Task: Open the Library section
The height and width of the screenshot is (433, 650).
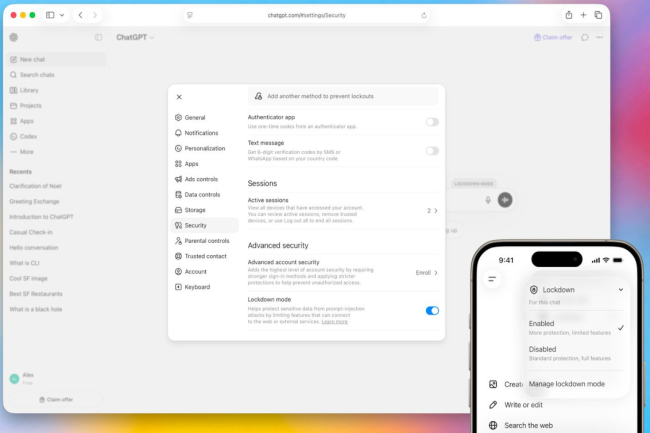Action: [x=56, y=90]
